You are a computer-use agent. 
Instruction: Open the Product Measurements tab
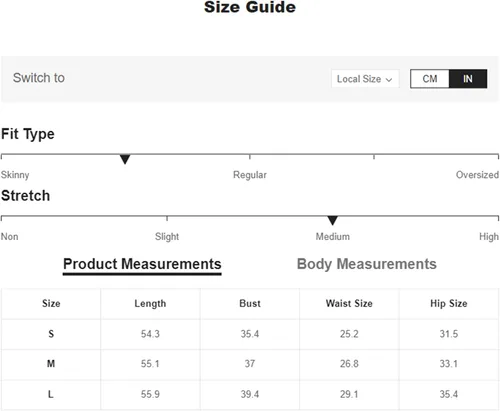point(142,264)
